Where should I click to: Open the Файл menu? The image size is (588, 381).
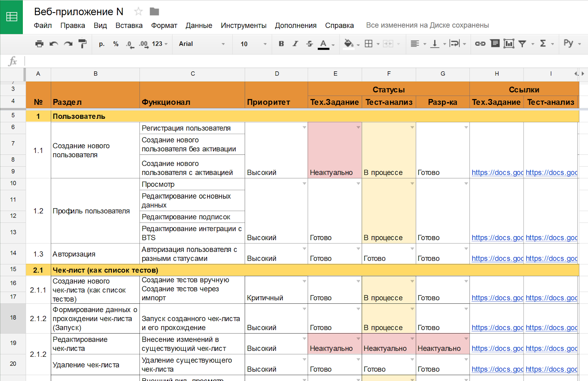coord(43,25)
